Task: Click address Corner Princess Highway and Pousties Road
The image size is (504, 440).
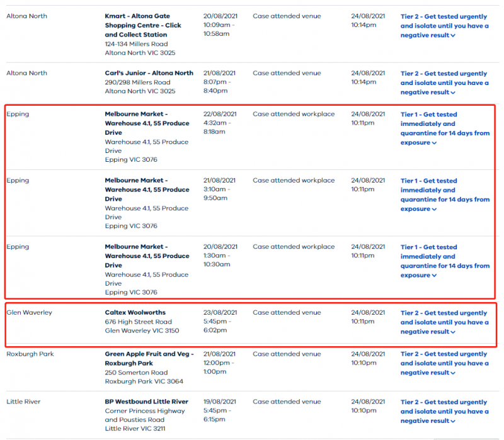Action: pyautogui.click(x=145, y=415)
